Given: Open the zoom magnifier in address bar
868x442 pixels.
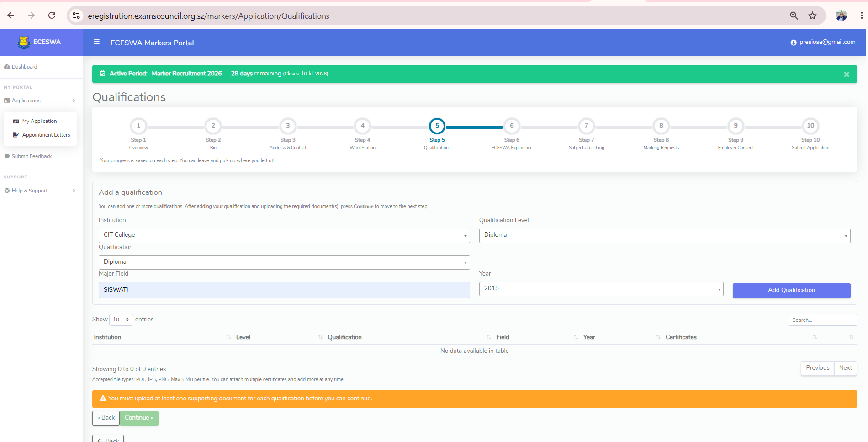Looking at the screenshot, I should pos(794,16).
